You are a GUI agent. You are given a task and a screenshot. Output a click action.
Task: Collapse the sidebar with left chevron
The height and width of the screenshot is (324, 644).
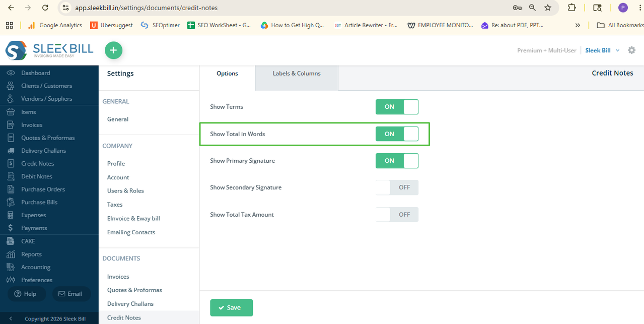pos(11,318)
